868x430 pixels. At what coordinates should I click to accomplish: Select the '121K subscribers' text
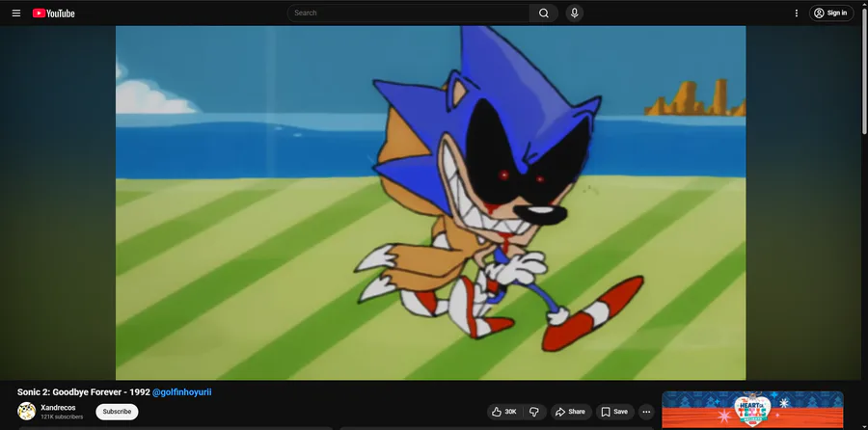(62, 417)
